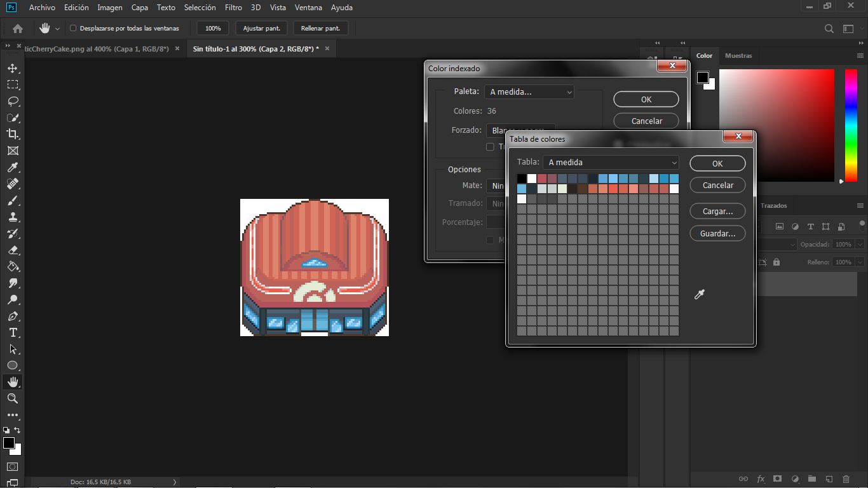Image resolution: width=868 pixels, height=488 pixels.
Task: Select the Eraser tool
Action: pos(12,250)
